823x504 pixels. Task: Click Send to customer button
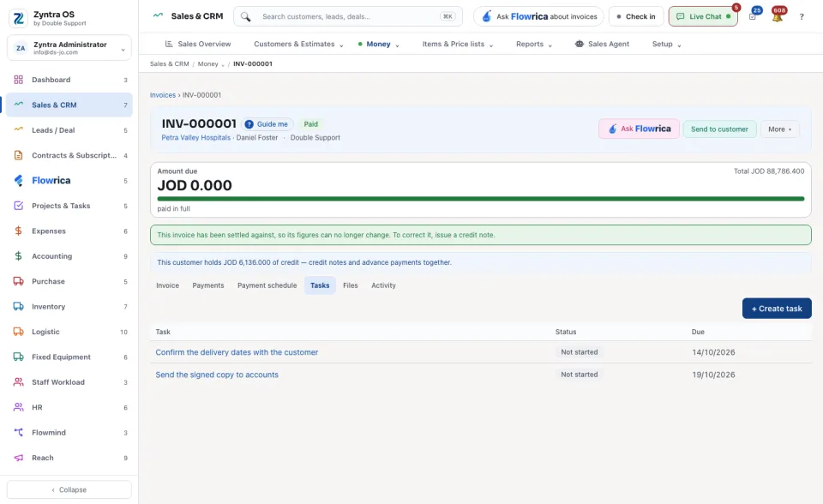click(719, 129)
